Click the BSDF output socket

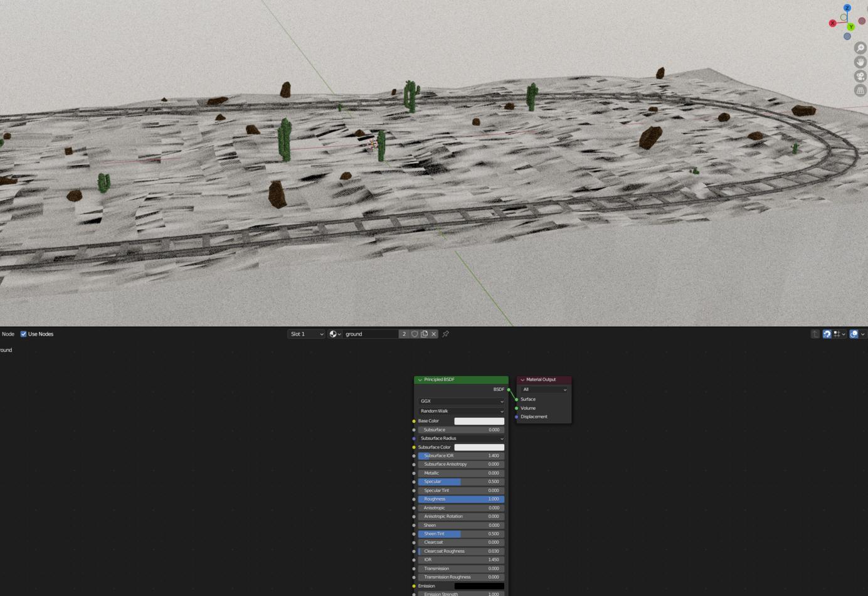(x=509, y=390)
